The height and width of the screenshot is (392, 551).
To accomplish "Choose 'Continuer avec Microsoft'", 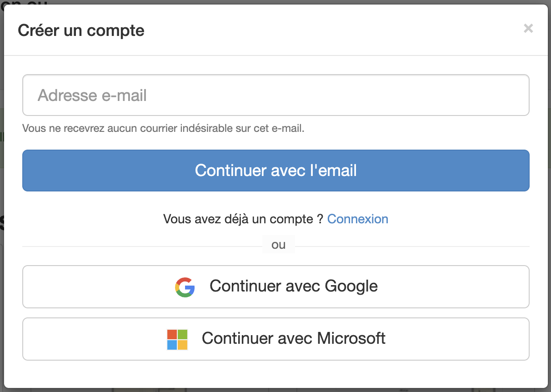I will [x=275, y=339].
